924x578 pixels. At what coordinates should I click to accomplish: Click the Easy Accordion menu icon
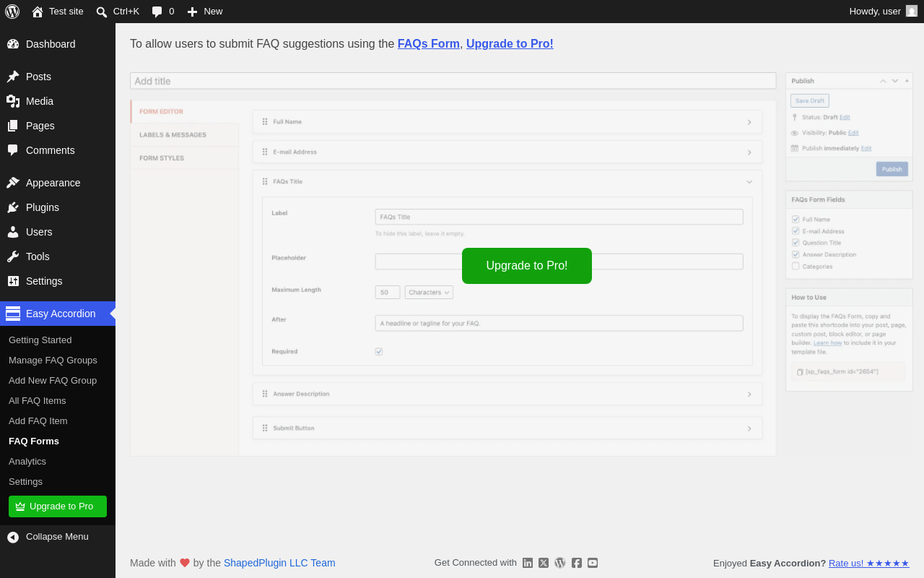click(x=13, y=314)
